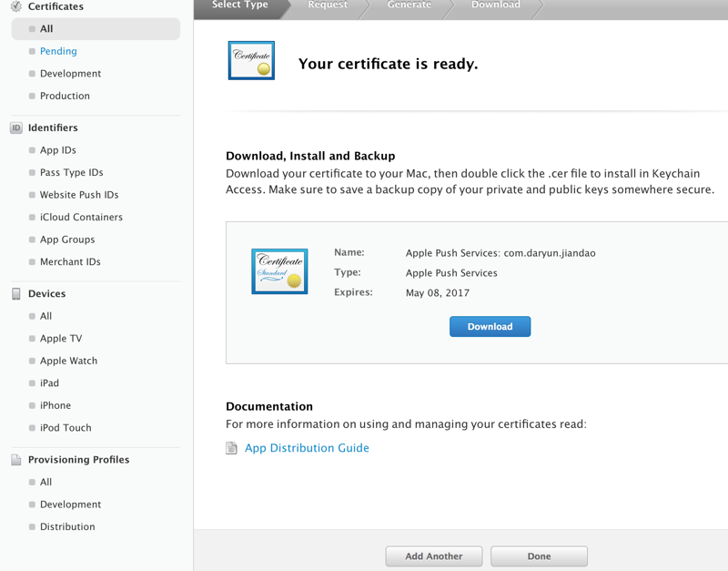Click the Certificate Standard thumbnail icon

[x=279, y=271]
